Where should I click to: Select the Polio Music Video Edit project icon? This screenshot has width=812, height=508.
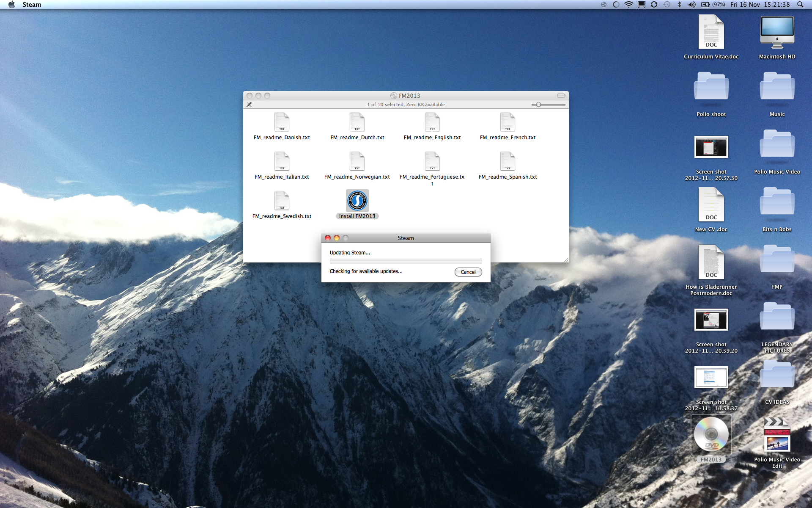pos(777,435)
